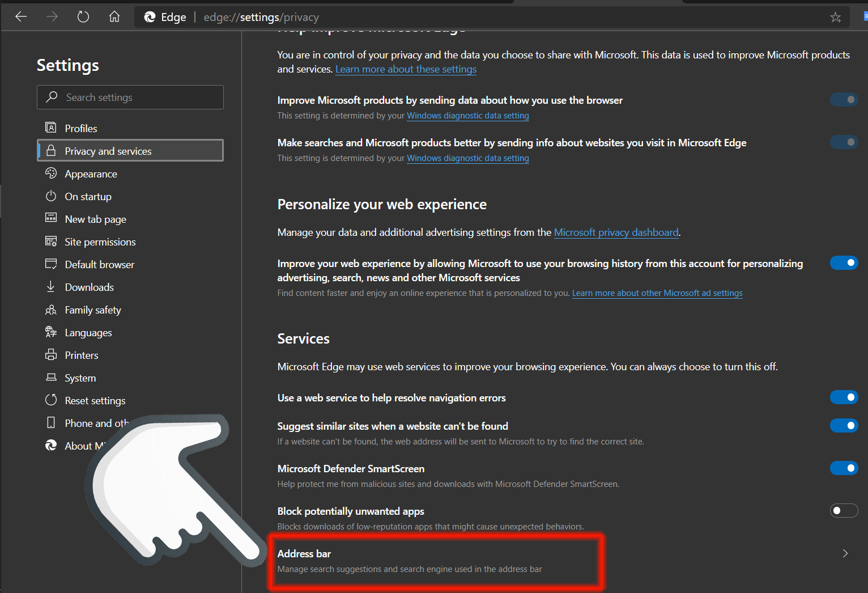This screenshot has height=593, width=868.
Task: Go to Downloads settings
Action: coord(130,287)
